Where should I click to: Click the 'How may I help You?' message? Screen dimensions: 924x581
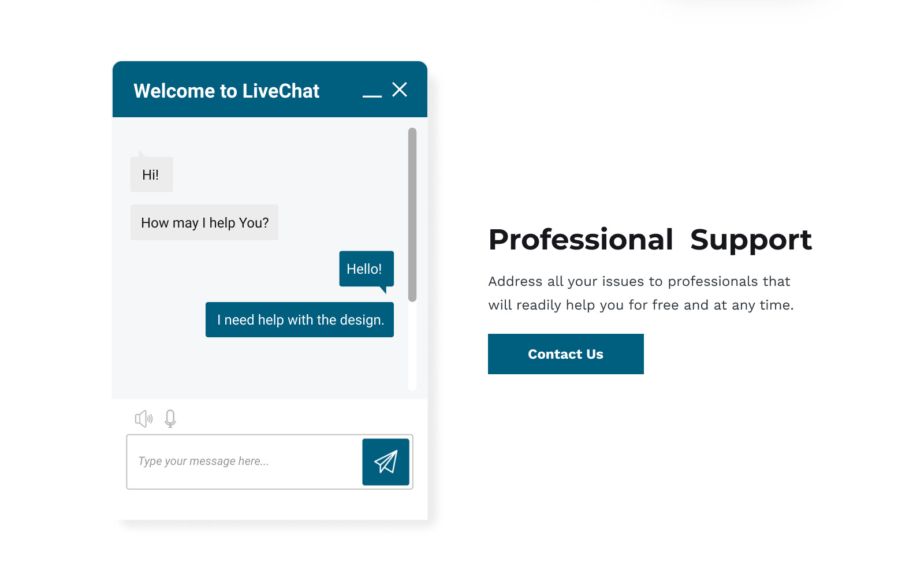point(204,223)
